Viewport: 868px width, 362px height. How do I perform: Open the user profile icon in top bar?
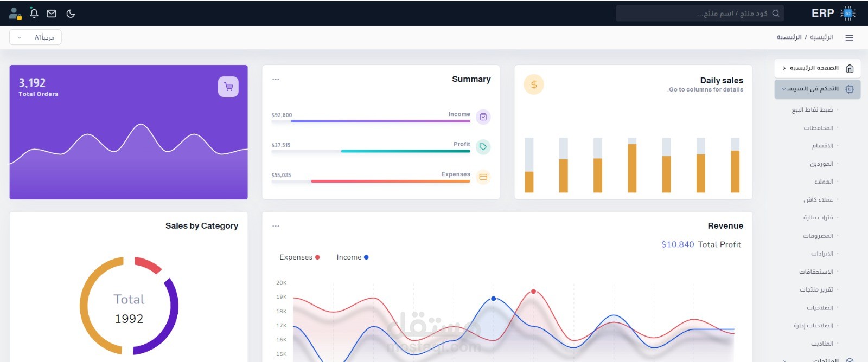coord(15,13)
